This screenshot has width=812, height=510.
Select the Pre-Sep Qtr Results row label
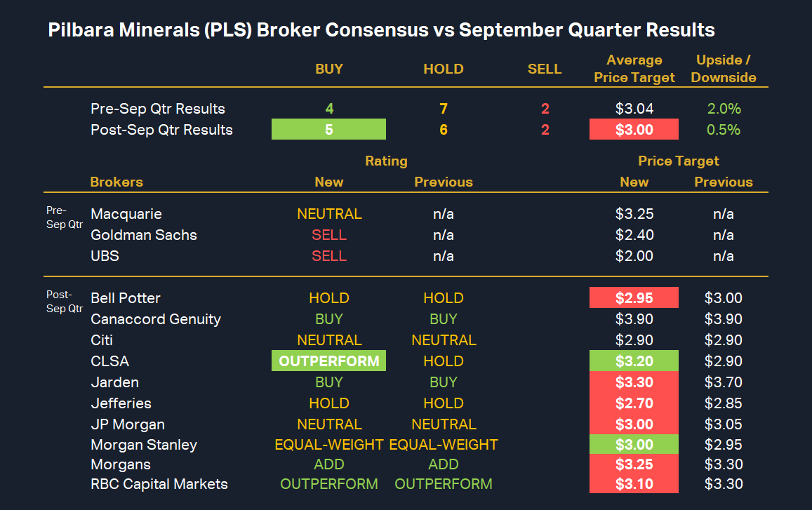(x=158, y=109)
